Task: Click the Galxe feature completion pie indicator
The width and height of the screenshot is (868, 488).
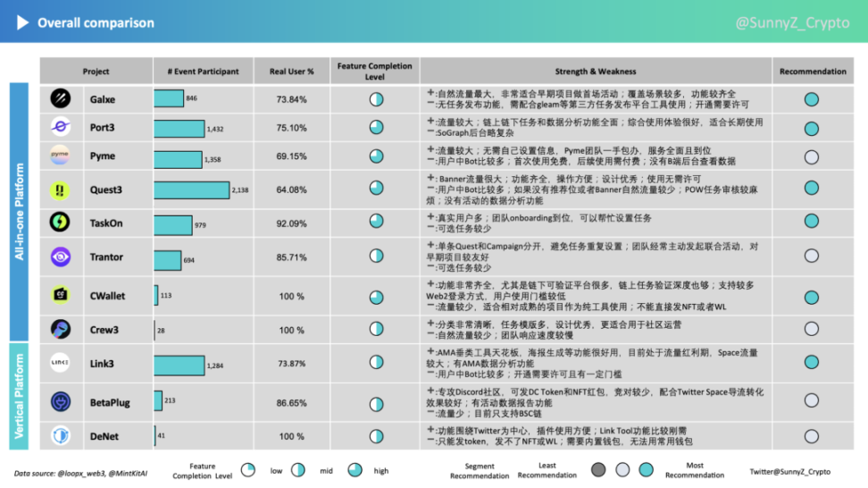Action: (376, 99)
